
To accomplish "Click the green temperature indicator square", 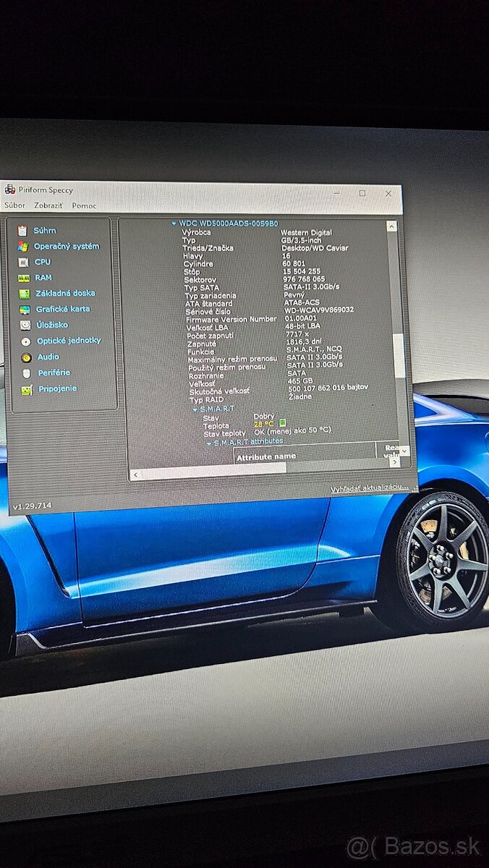I will pos(283,422).
